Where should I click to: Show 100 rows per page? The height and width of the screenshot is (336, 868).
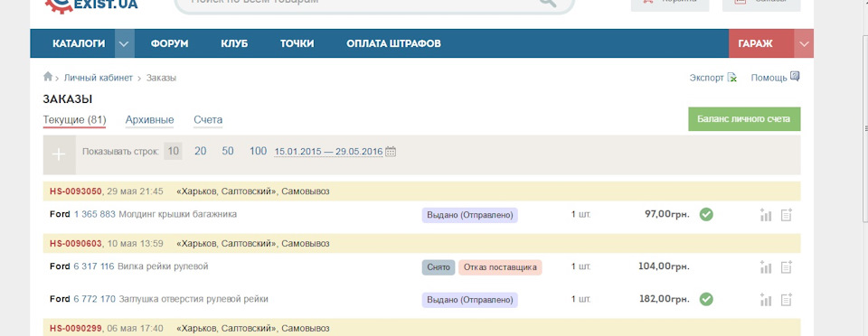pos(258,151)
